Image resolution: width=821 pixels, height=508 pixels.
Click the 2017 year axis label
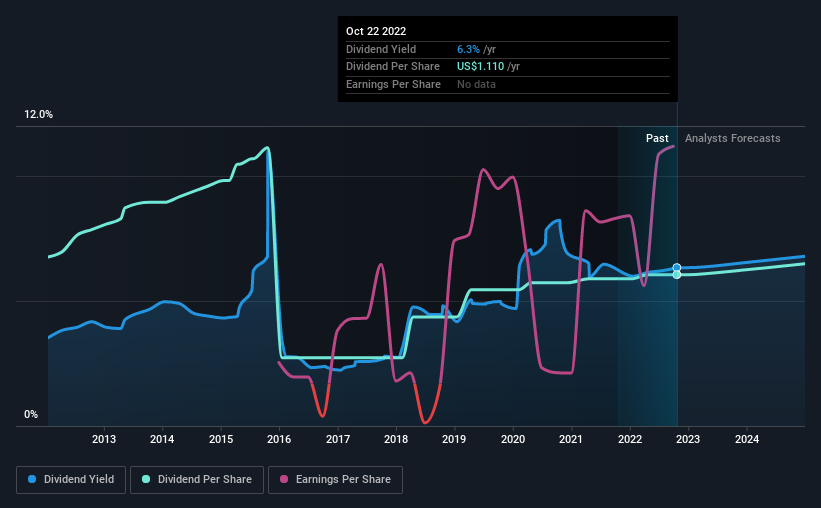tap(338, 439)
